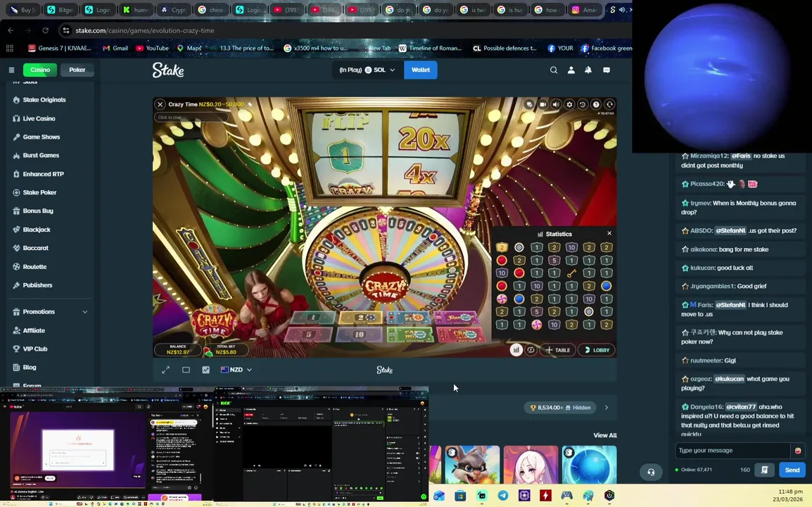
Task: Open the Crazy Time in-game chat icon
Action: pyautogui.click(x=529, y=104)
